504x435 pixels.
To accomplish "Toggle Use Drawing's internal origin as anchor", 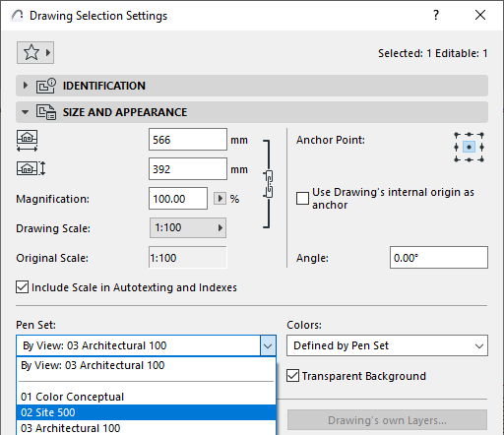I will click(x=302, y=198).
